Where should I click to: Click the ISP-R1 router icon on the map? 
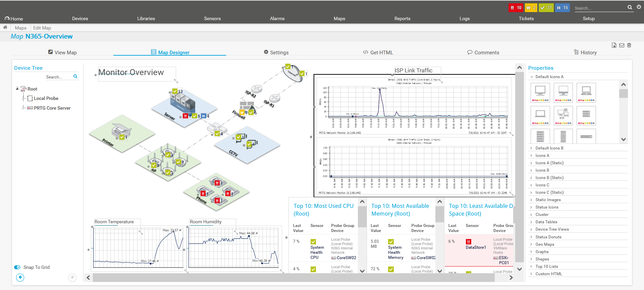point(274,98)
